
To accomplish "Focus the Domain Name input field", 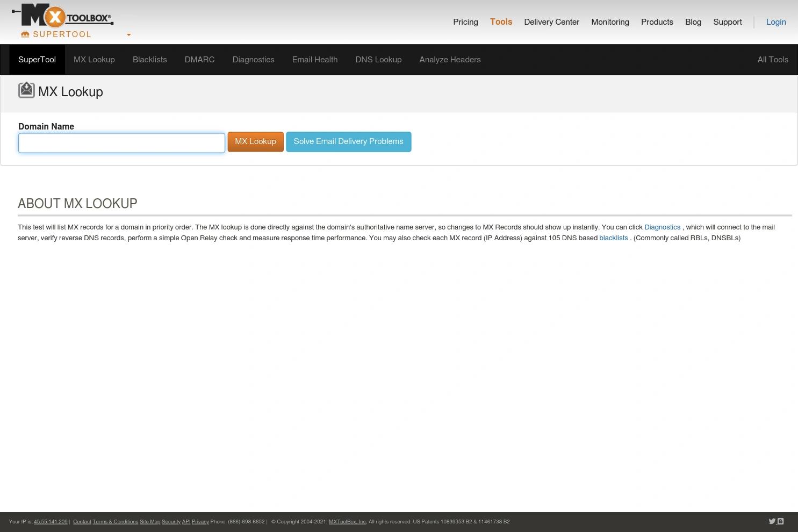I will click(x=121, y=143).
